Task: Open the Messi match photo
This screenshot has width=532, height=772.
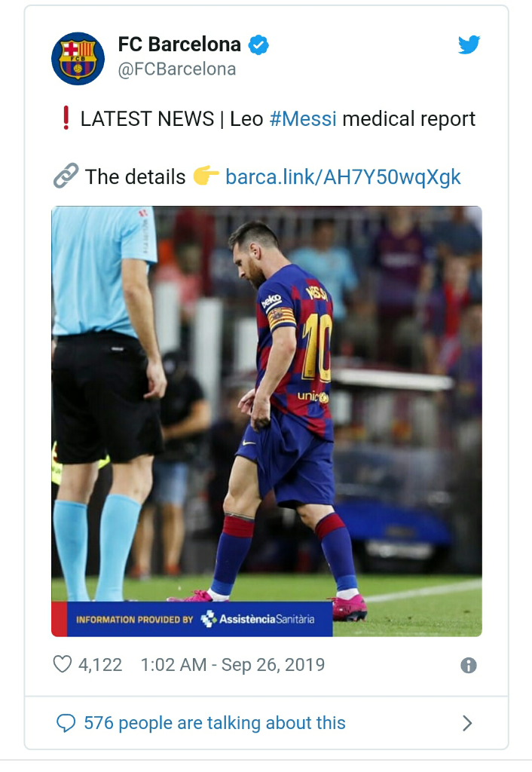Action: (x=266, y=421)
